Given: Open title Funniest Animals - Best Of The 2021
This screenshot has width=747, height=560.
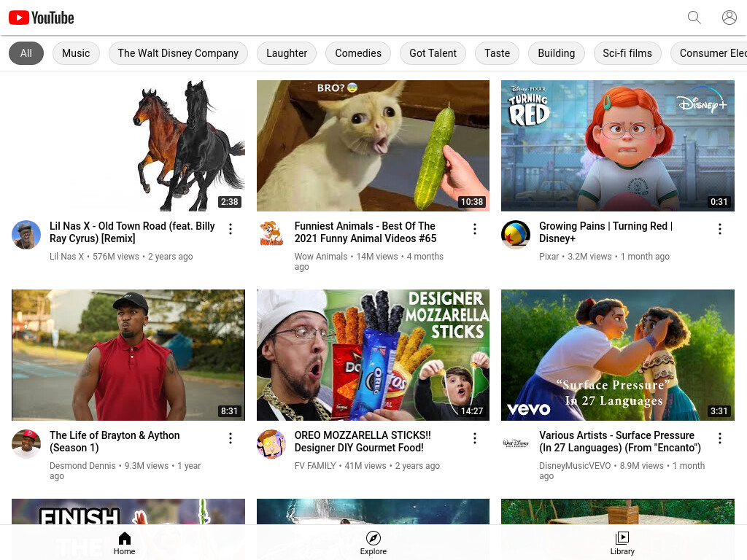Looking at the screenshot, I should point(365,232).
